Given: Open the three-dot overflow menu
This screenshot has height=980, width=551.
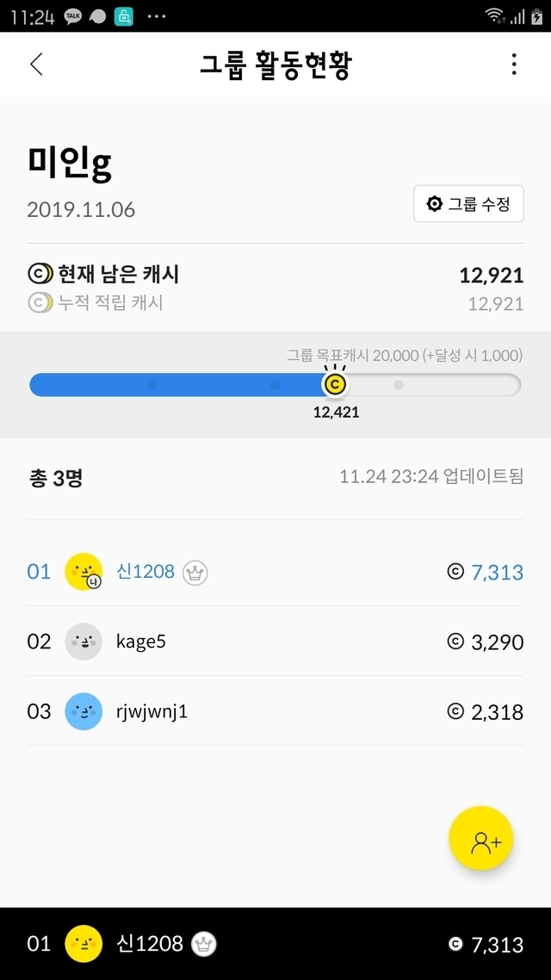Looking at the screenshot, I should click(x=514, y=65).
